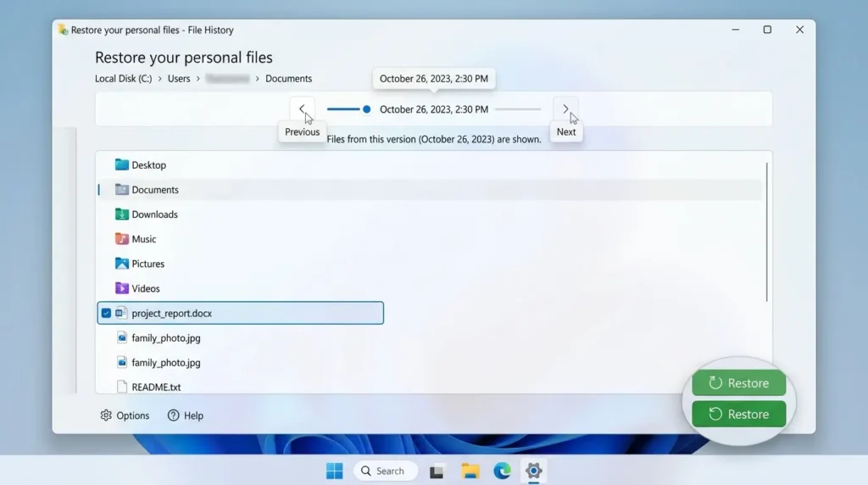Click the lower dark green Restore button
Image resolution: width=868 pixels, height=485 pixels.
pos(738,414)
